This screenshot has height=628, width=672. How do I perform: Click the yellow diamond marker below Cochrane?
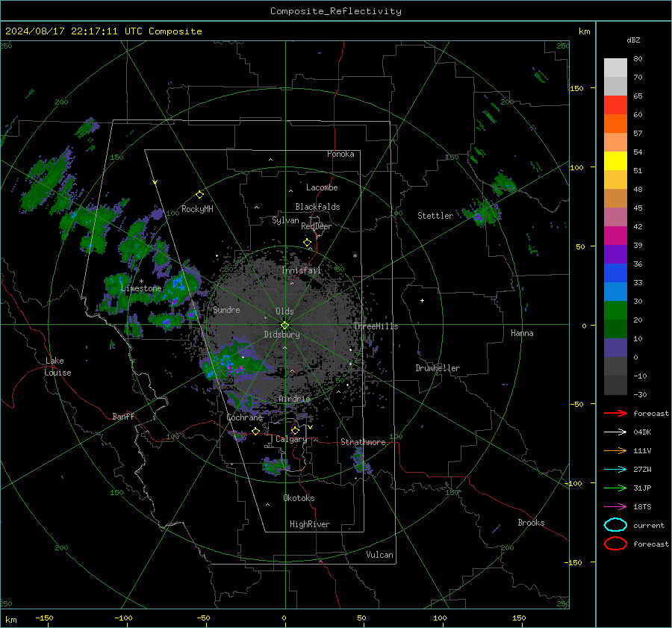click(x=256, y=431)
